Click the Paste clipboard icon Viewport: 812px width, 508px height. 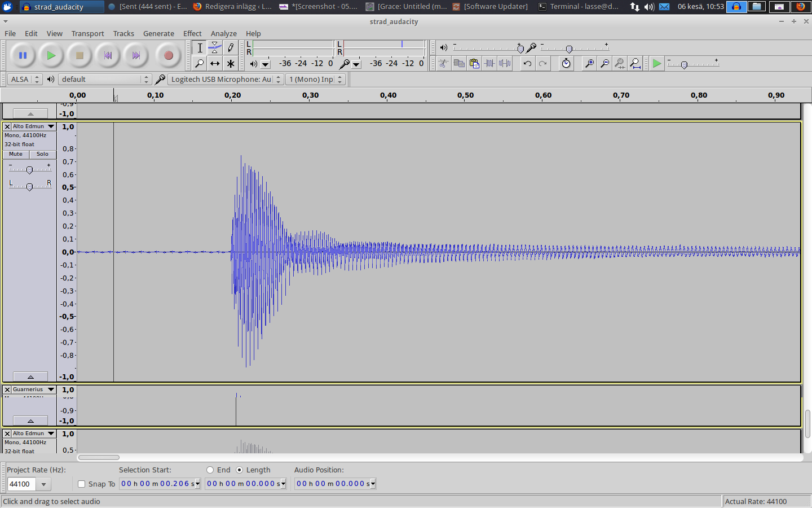(x=474, y=63)
